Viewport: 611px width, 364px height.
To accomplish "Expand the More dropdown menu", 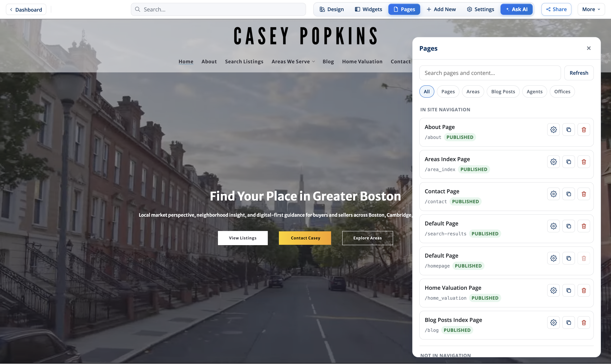I will (x=591, y=9).
